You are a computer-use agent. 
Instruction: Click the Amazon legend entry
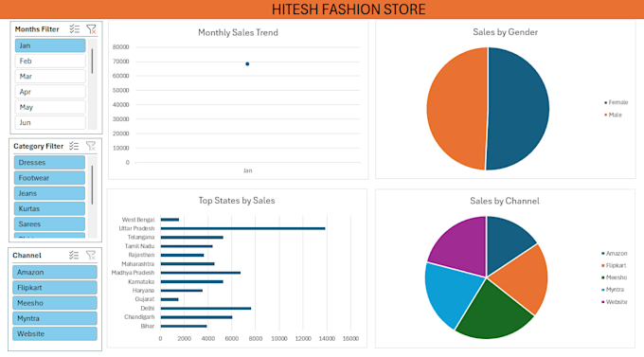pyautogui.click(x=614, y=253)
